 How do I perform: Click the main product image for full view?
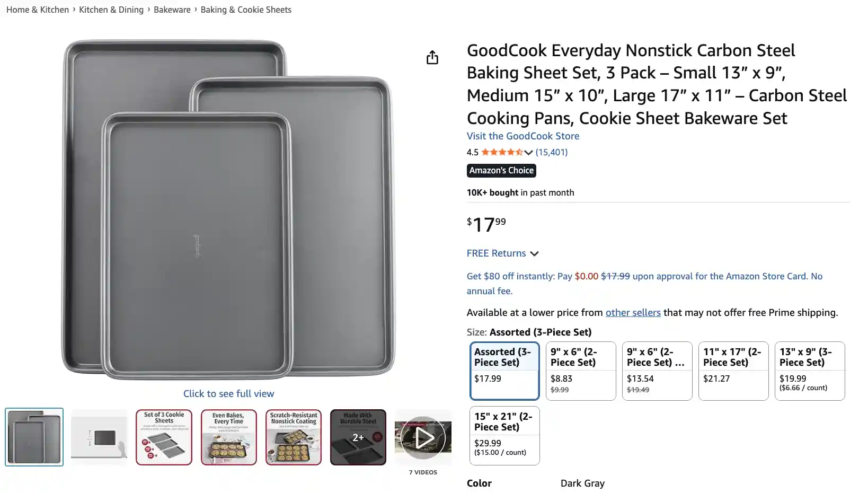(228, 209)
